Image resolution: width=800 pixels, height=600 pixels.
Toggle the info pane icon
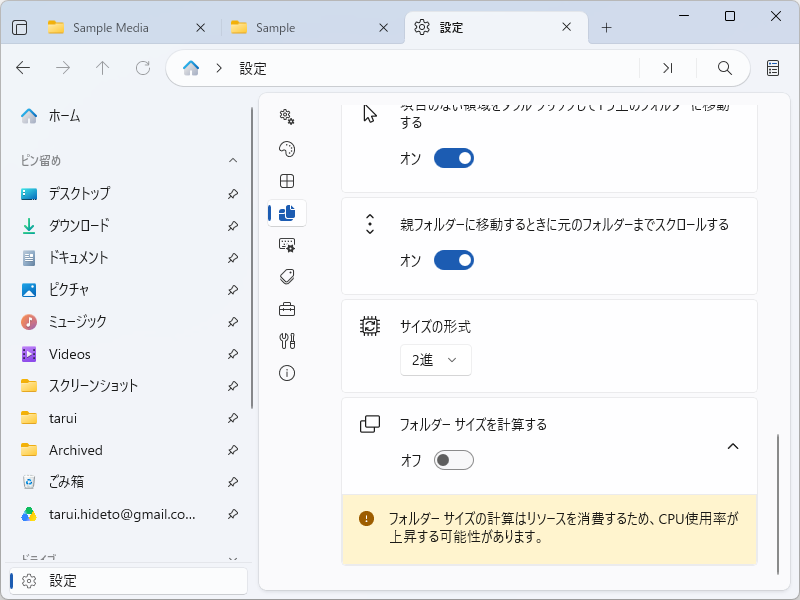772,68
